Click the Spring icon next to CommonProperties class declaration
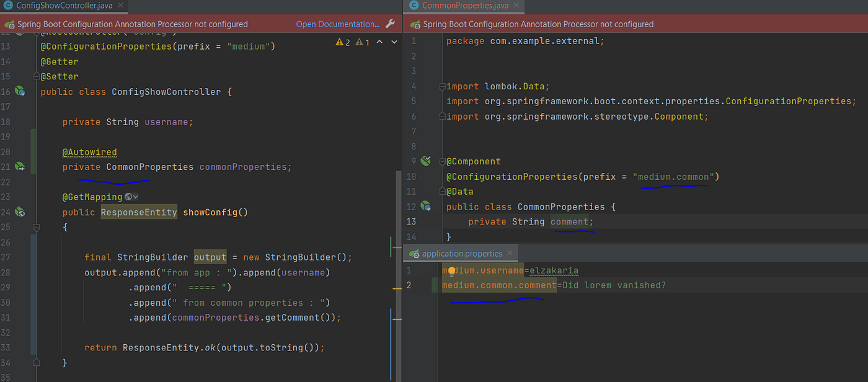868x382 pixels. coord(425,206)
